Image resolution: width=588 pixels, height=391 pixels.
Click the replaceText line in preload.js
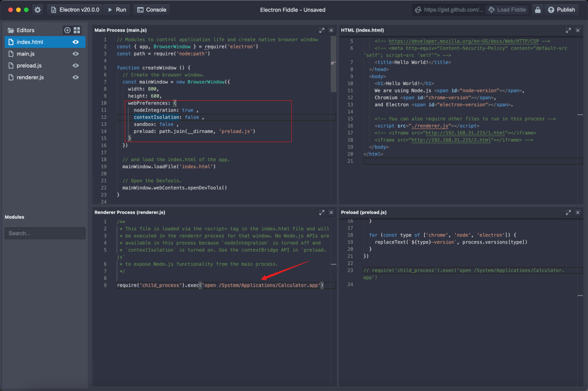[451, 242]
